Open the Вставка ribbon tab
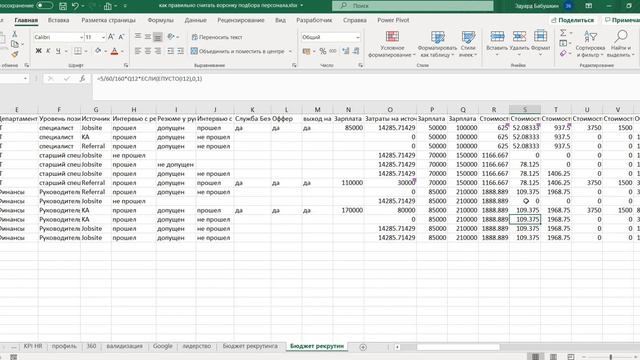640x360 pixels. [x=58, y=20]
